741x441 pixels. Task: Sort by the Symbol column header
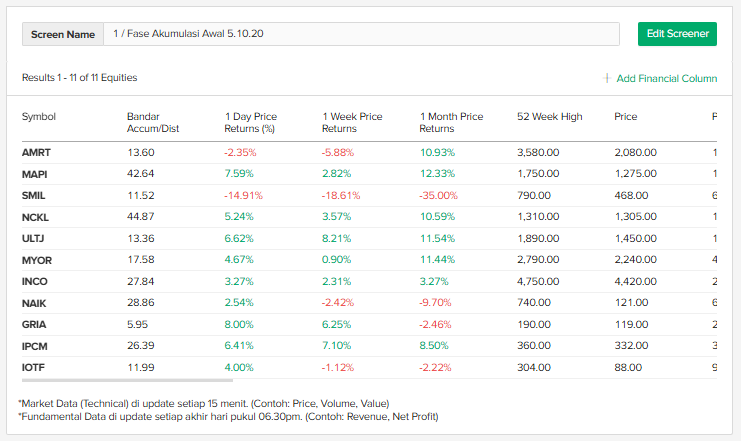click(39, 117)
